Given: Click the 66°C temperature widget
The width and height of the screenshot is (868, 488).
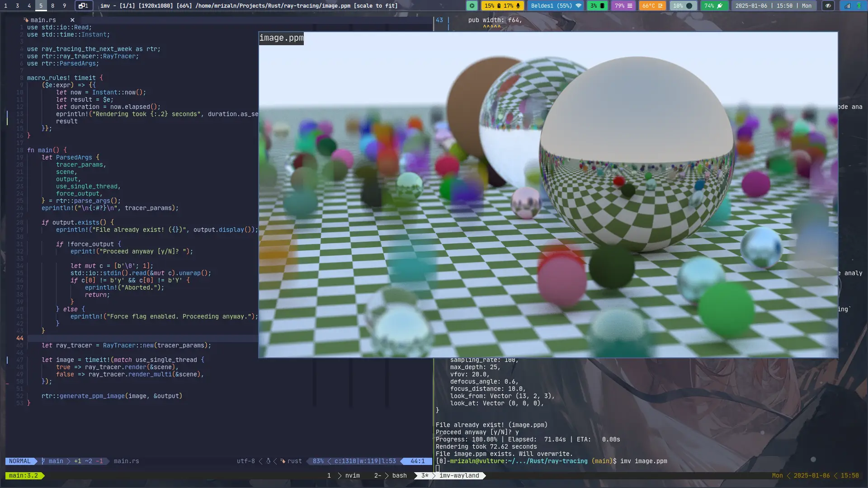Looking at the screenshot, I should [652, 6].
